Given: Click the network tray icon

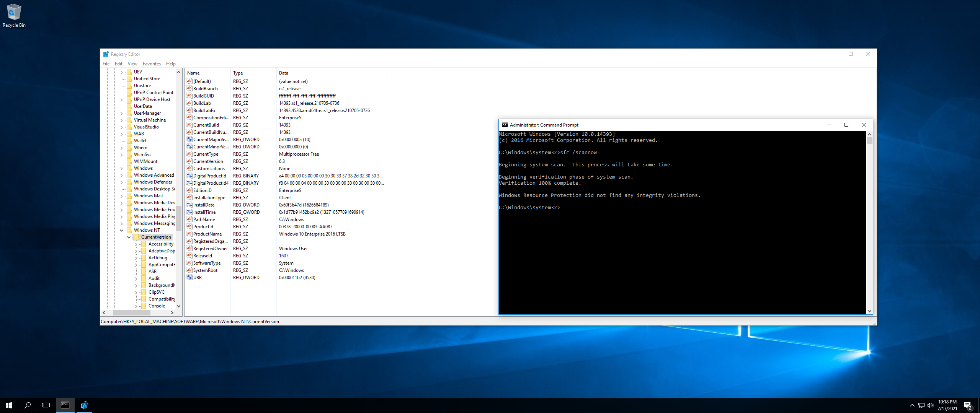Looking at the screenshot, I should [921, 405].
